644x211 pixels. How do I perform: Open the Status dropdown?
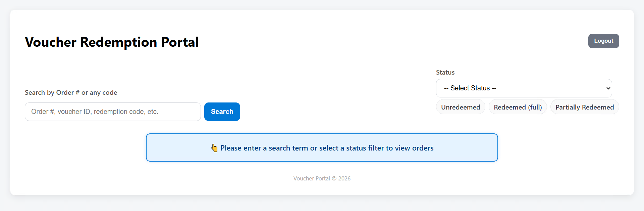tap(524, 88)
